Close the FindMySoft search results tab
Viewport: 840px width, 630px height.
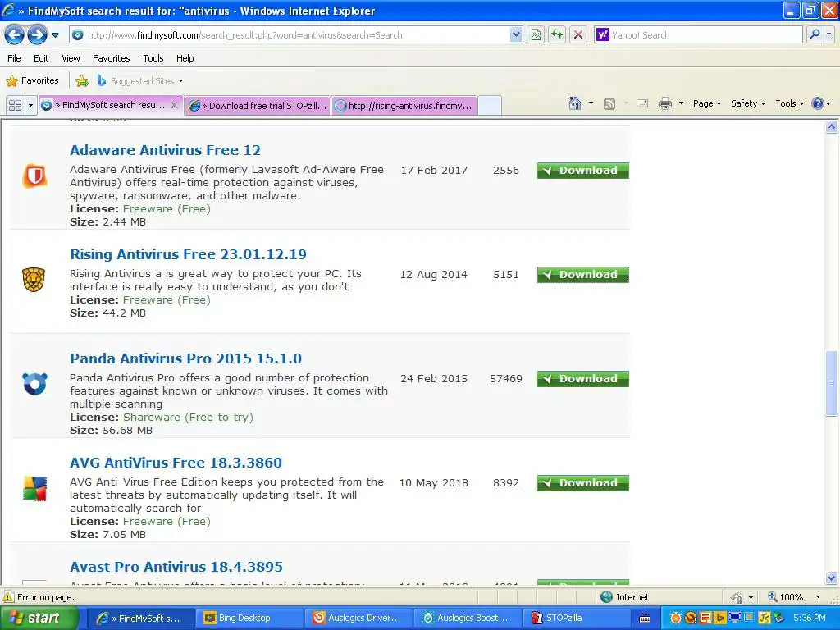(x=174, y=105)
